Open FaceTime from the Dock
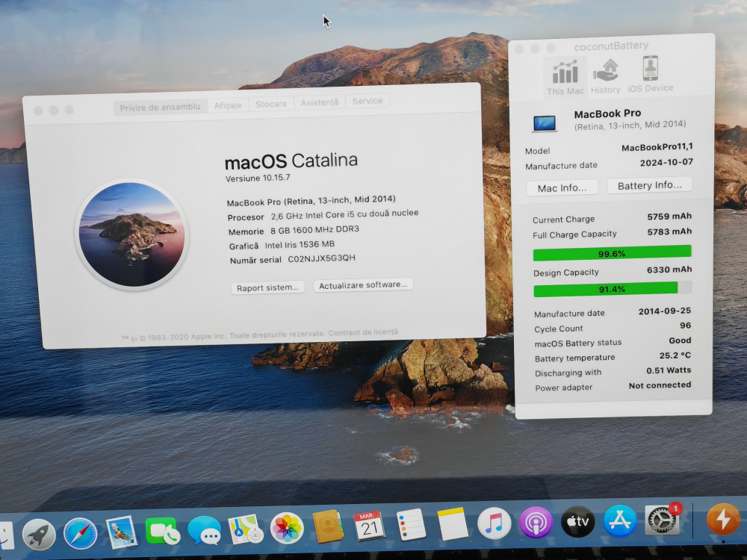This screenshot has width=747, height=560. point(162,531)
